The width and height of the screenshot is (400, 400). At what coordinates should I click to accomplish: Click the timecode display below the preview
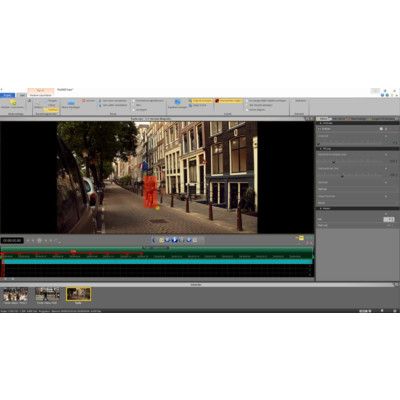[x=12, y=240]
